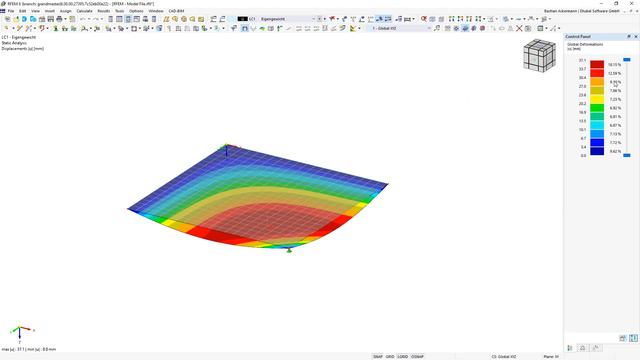The image size is (640, 360).
Task: Click the dark red swatch on the color scale
Action: (597, 64)
